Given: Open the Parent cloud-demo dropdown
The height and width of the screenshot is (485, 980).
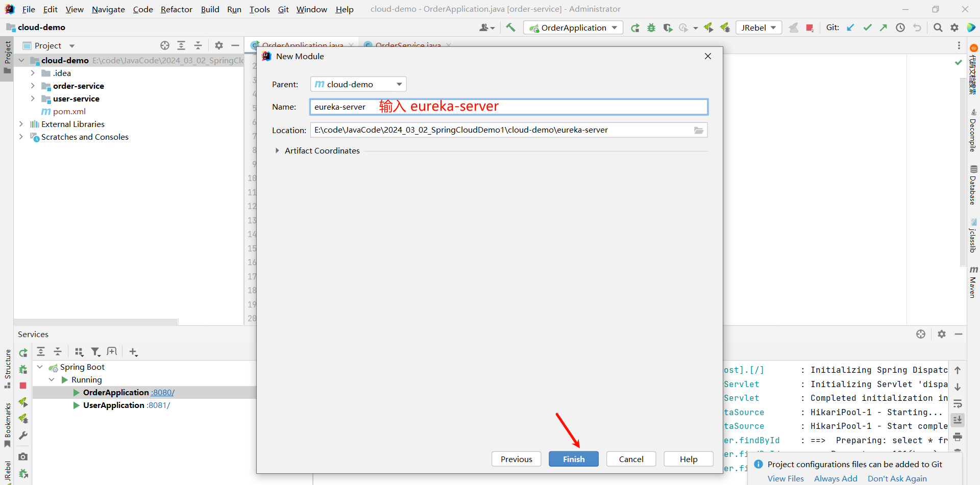Looking at the screenshot, I should click(x=358, y=84).
